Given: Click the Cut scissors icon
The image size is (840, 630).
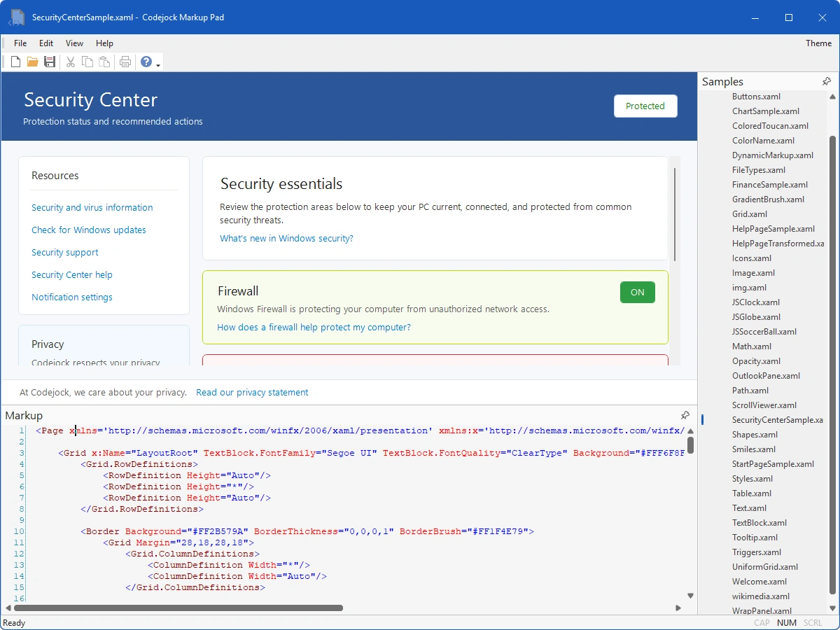Looking at the screenshot, I should pyautogui.click(x=71, y=62).
